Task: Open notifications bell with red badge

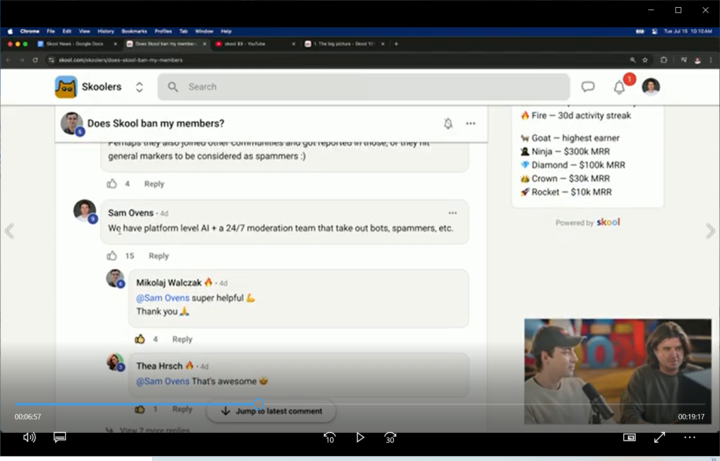Action: tap(619, 87)
